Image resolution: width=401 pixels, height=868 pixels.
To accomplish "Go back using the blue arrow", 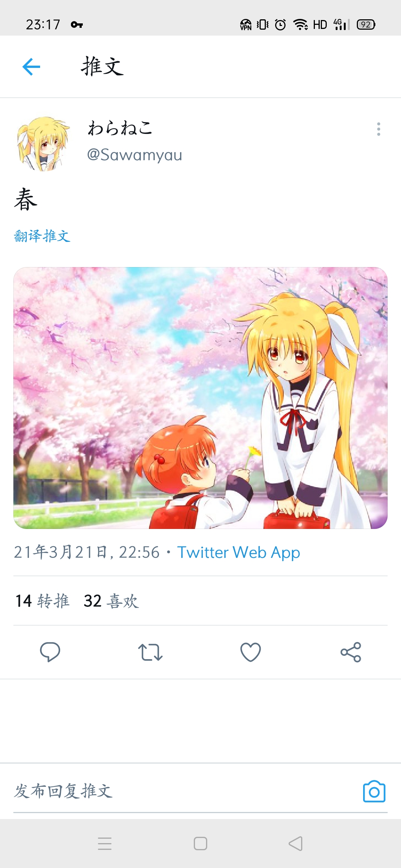I will [31, 67].
